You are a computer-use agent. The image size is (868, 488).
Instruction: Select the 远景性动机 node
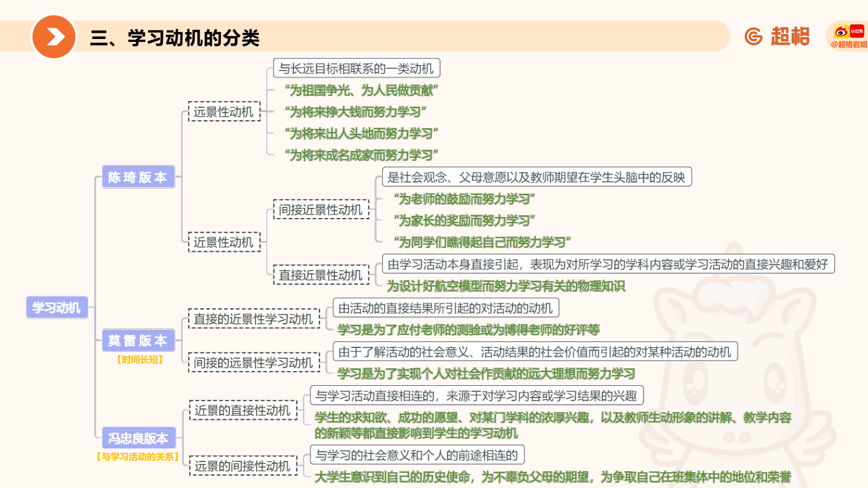pos(224,111)
